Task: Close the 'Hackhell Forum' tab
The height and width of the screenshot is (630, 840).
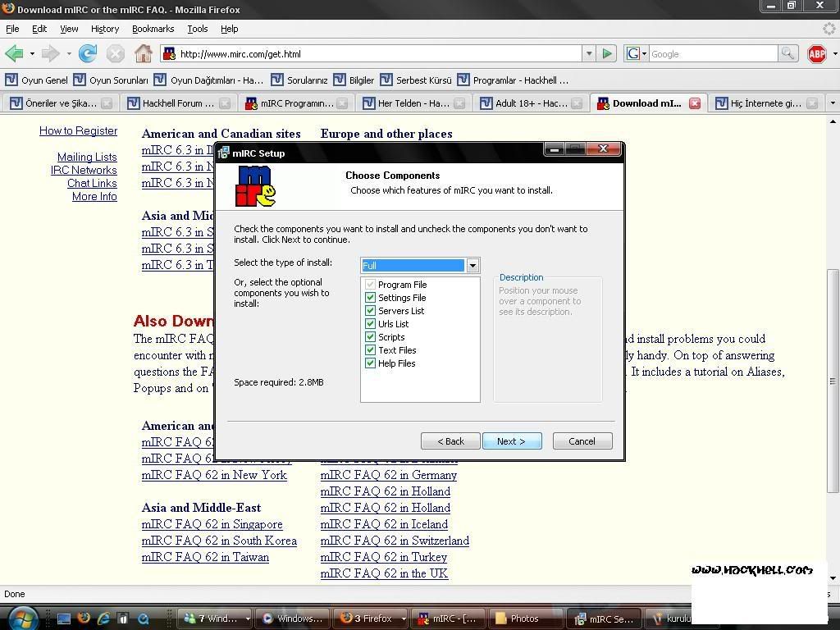Action: (x=225, y=103)
